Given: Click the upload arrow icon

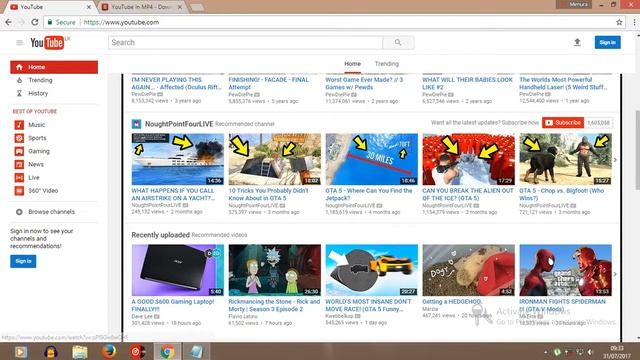Looking at the screenshot, I should pyautogui.click(x=577, y=42).
